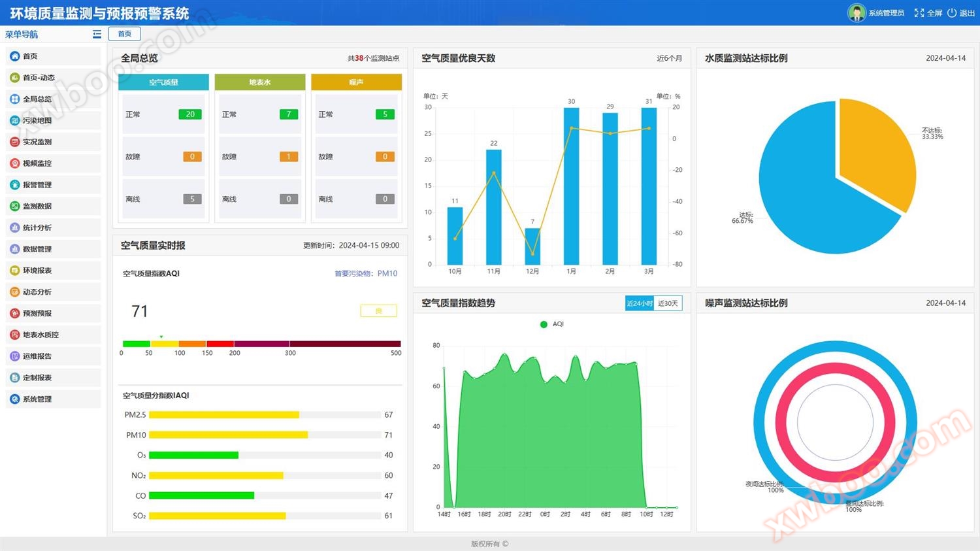Click the 统计分析 sidebar icon
Screen dimensions: 980x551
tap(14, 227)
